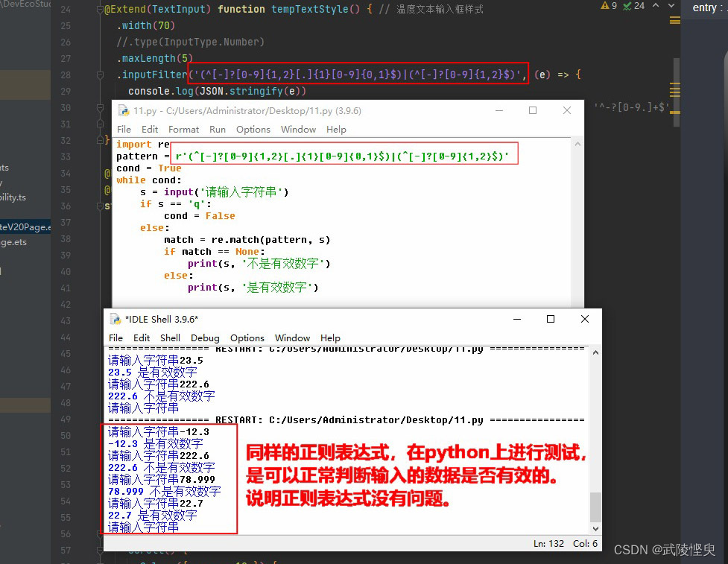Click the entry tab at top right
The width and height of the screenshot is (728, 564).
pos(704,7)
